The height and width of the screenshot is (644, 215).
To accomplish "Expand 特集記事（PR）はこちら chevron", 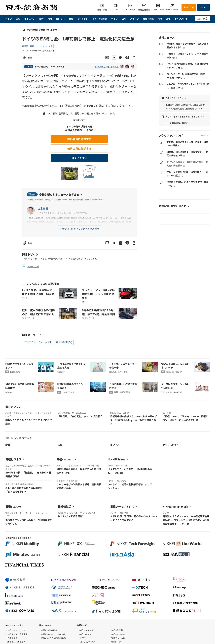I will coord(191,206).
